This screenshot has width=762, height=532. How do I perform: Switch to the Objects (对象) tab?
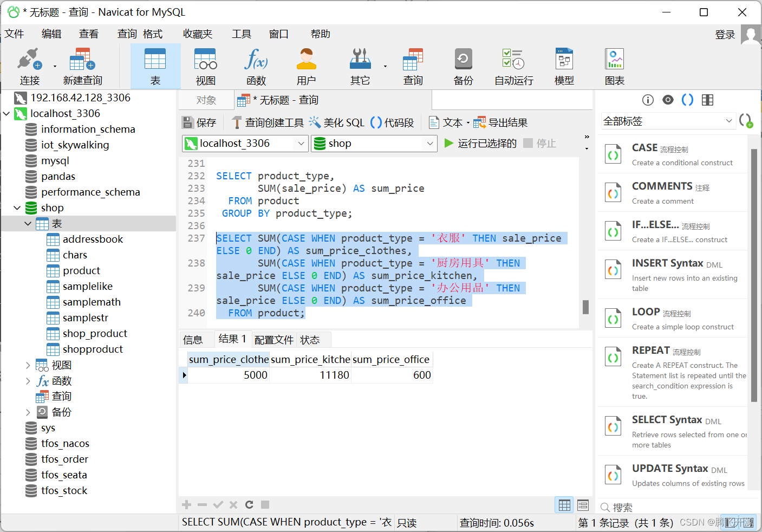click(x=206, y=100)
